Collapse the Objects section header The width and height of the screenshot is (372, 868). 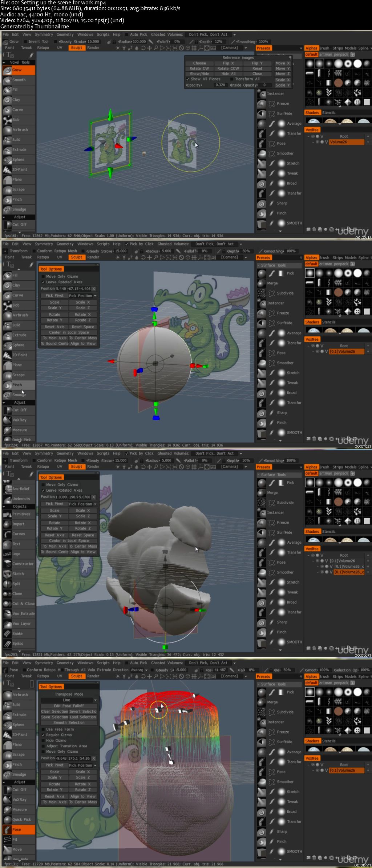(19, 506)
